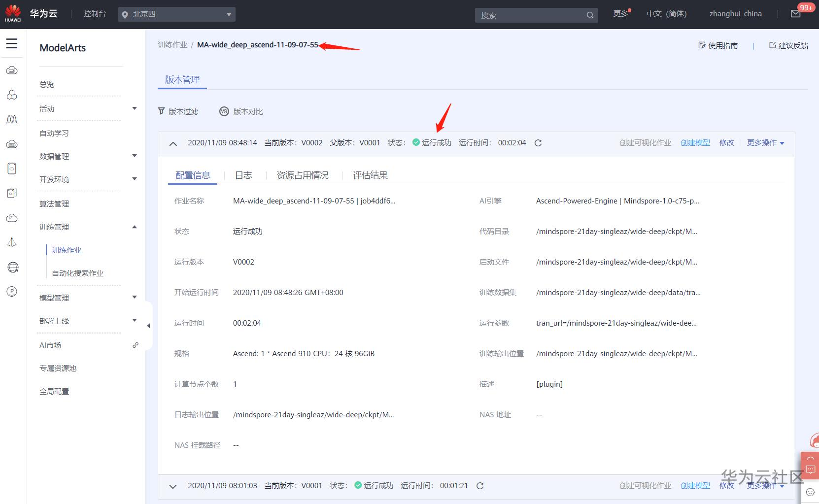
Task: Refresh the V0001 version status
Action: click(480, 486)
